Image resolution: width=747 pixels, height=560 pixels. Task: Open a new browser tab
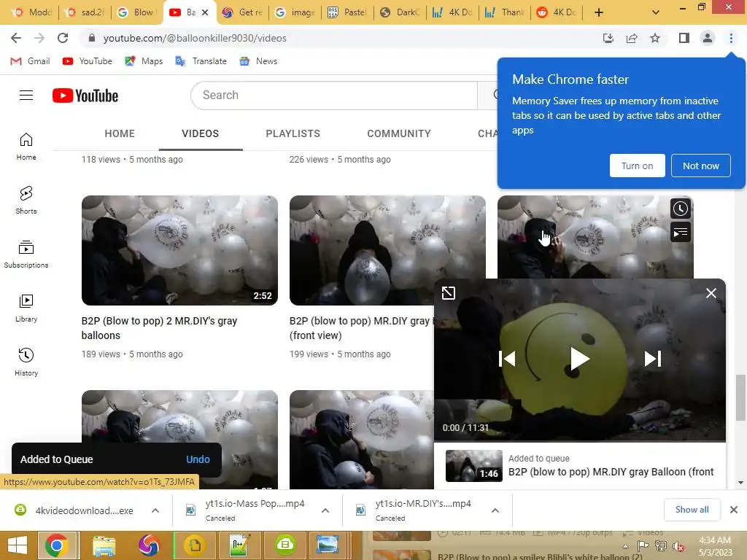[599, 12]
